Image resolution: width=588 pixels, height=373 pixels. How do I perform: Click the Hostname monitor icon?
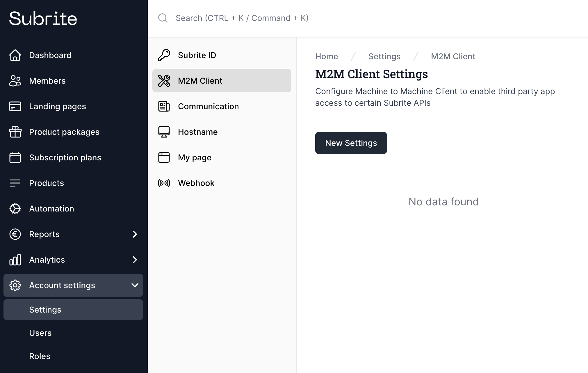[164, 132]
